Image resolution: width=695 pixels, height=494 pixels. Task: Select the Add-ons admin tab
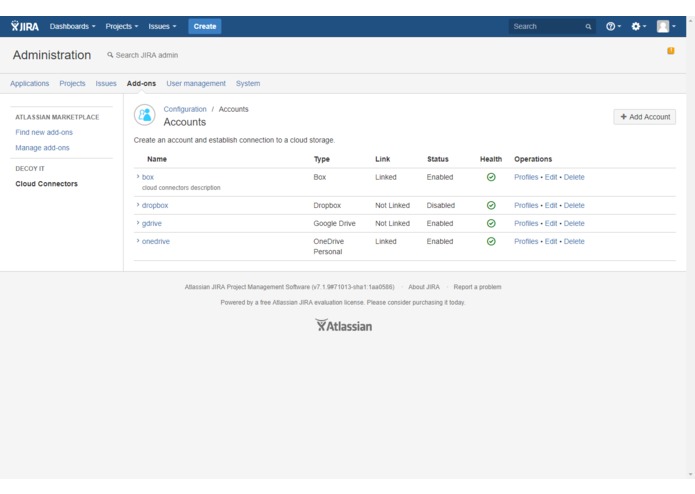point(141,83)
